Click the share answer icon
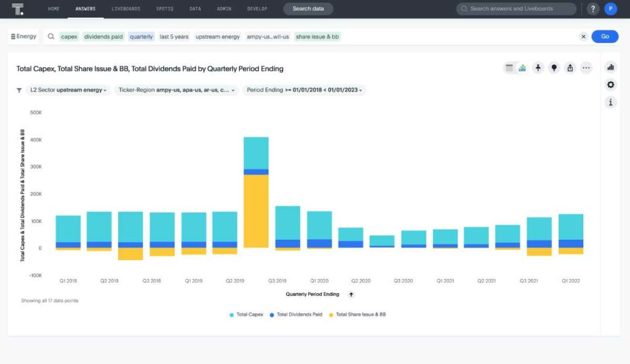The height and width of the screenshot is (364, 630). click(570, 68)
